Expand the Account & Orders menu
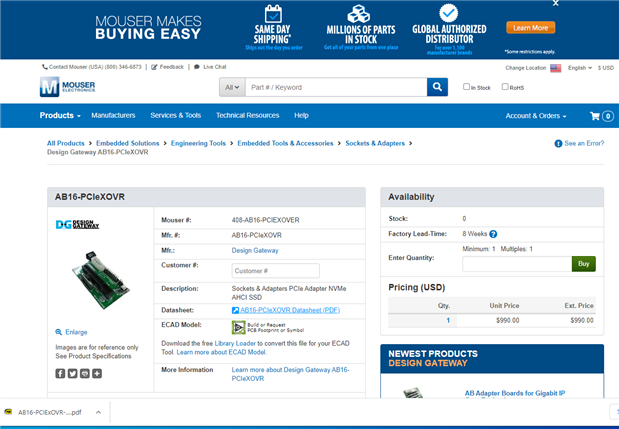 point(536,116)
